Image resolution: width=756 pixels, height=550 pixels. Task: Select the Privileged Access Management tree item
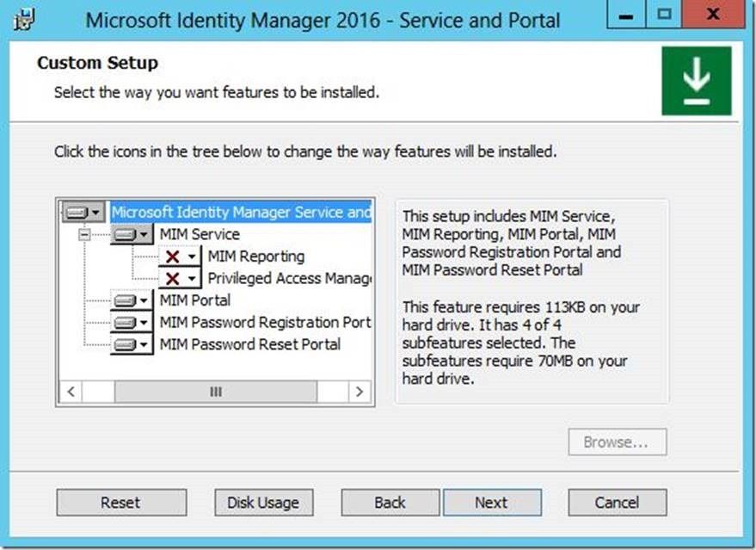[x=289, y=278]
